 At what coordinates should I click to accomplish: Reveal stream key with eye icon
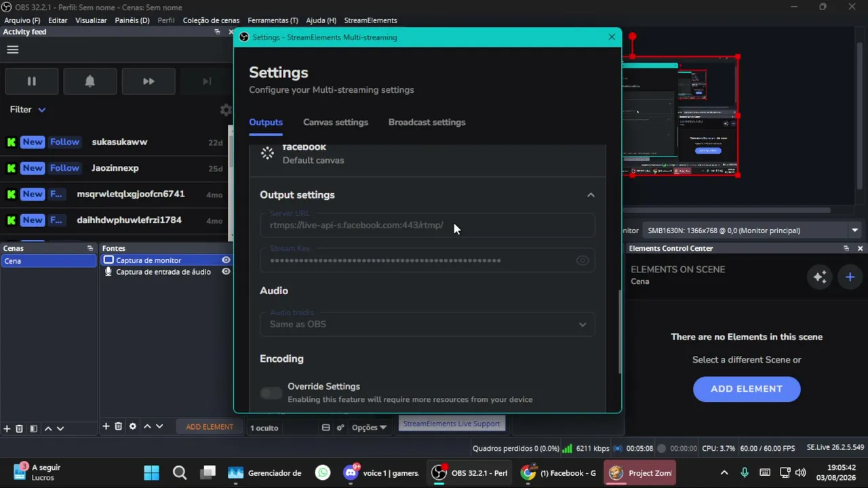pos(583,260)
